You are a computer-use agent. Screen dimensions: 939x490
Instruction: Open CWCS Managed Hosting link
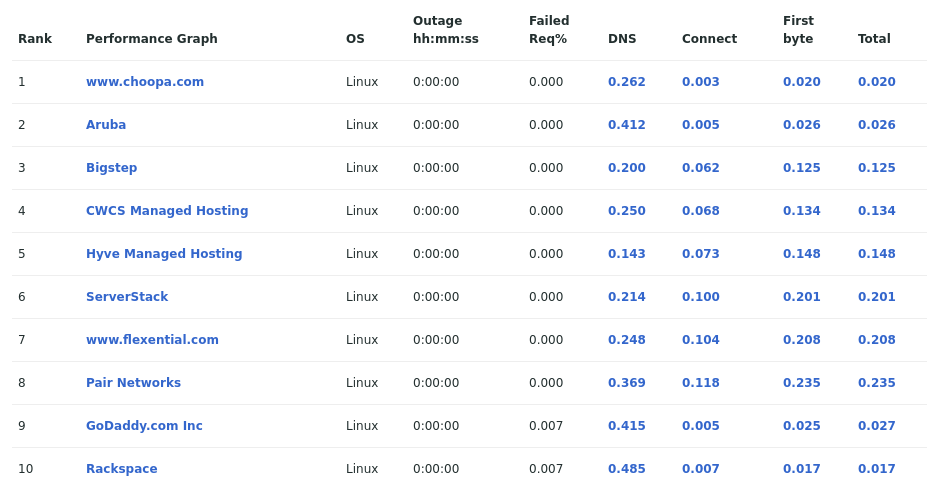[167, 211]
